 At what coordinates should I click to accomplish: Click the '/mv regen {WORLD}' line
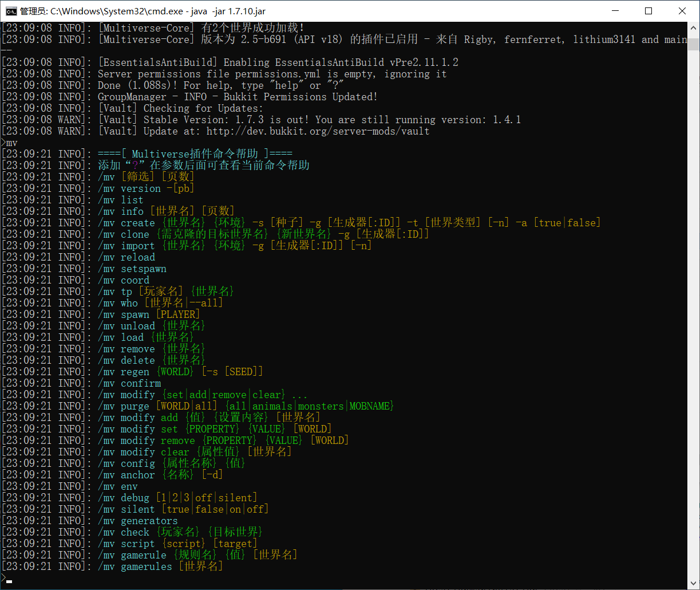click(x=132, y=372)
